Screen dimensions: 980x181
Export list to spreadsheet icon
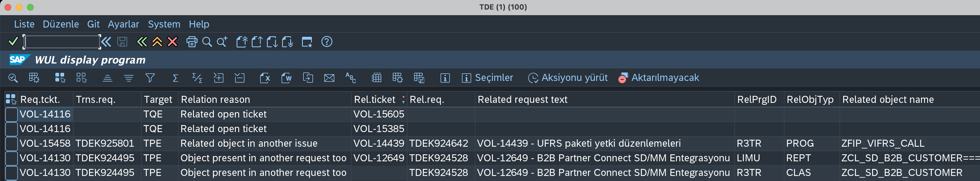(x=265, y=78)
